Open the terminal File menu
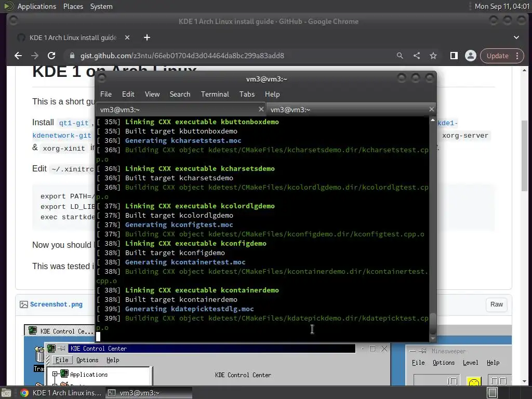Viewport: 532px width, 399px height. [x=106, y=95]
